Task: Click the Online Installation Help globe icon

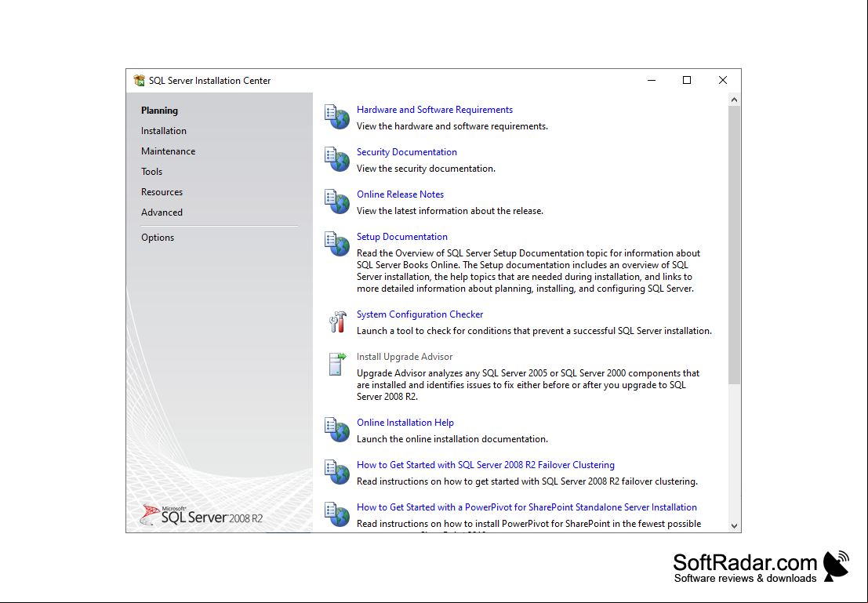Action: coord(336,430)
